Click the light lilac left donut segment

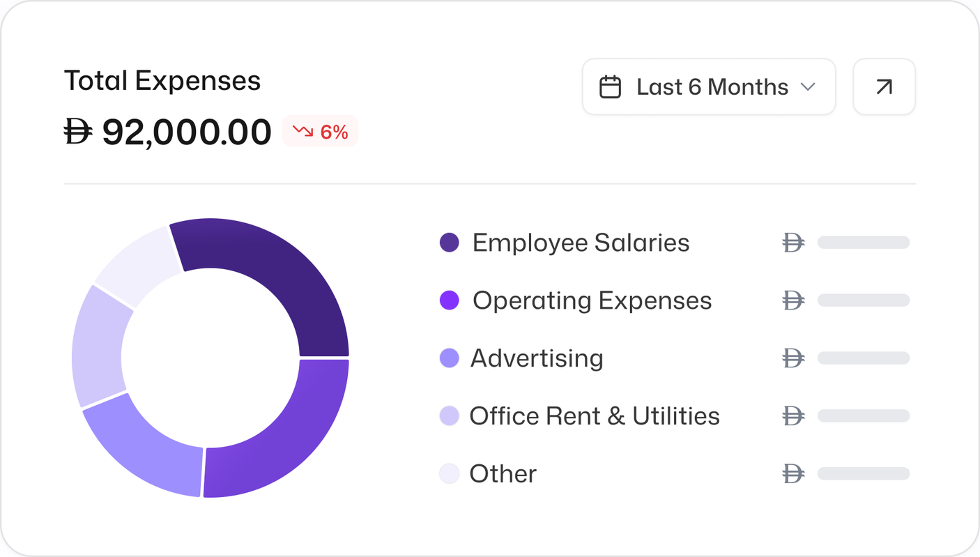(x=98, y=346)
